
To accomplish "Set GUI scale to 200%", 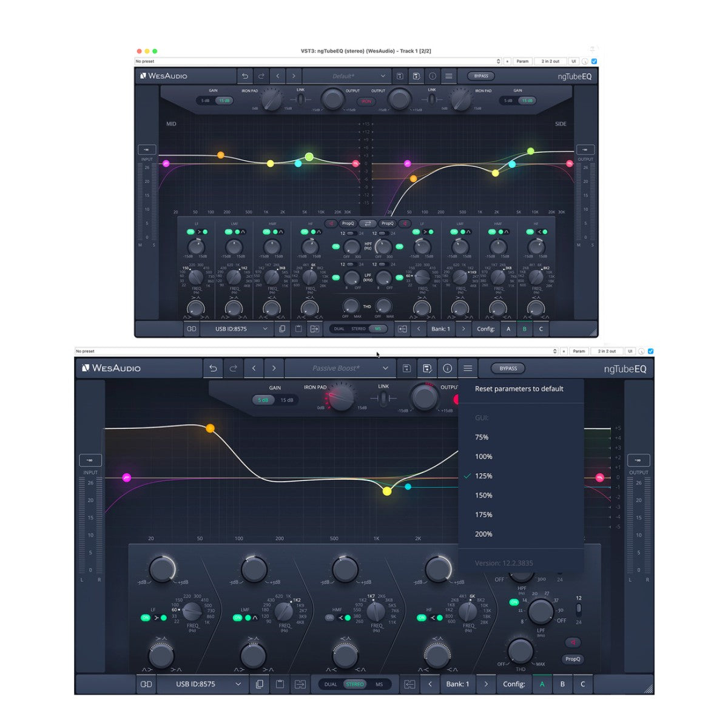I will pos(484,534).
